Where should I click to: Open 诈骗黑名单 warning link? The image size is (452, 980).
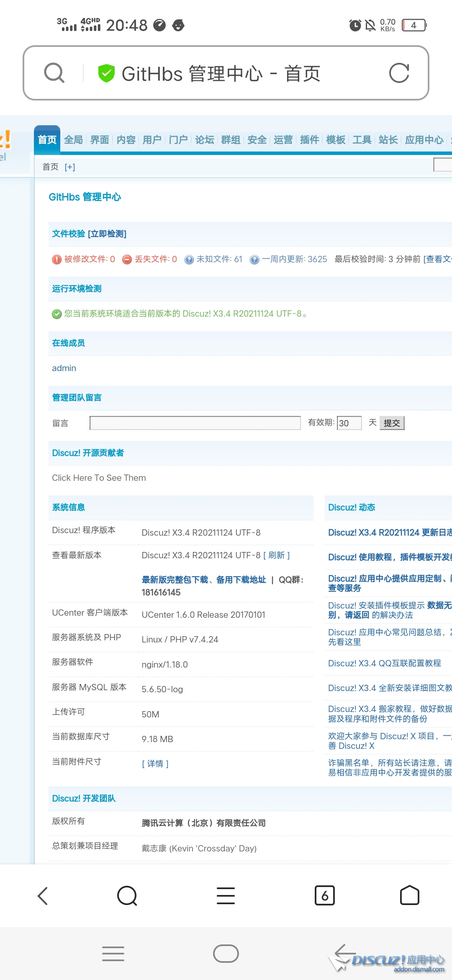390,768
